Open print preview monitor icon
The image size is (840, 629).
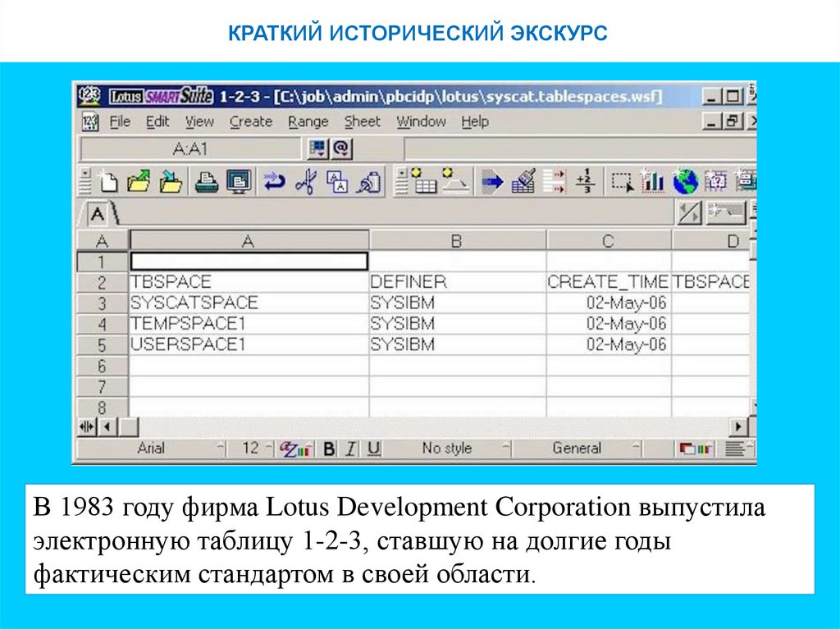239,181
